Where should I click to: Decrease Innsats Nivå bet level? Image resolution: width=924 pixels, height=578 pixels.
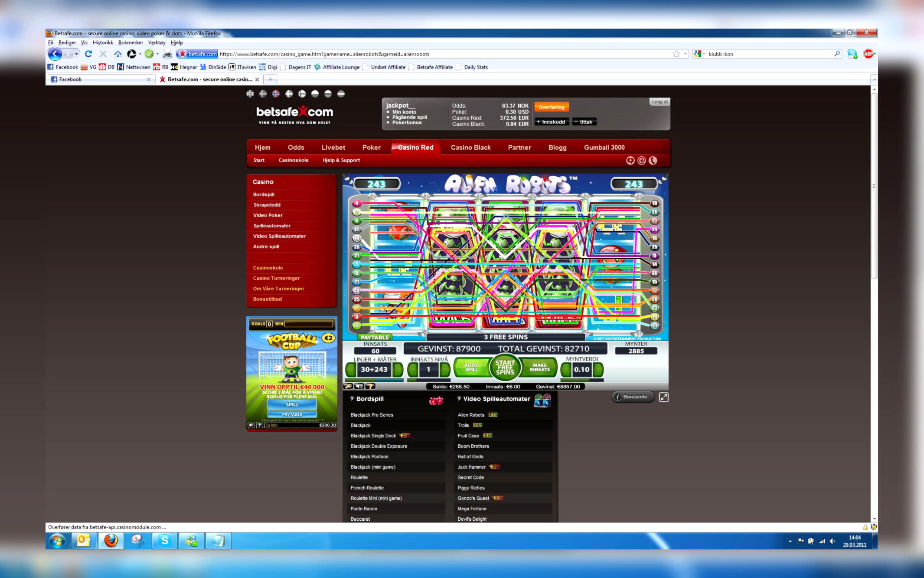point(413,370)
